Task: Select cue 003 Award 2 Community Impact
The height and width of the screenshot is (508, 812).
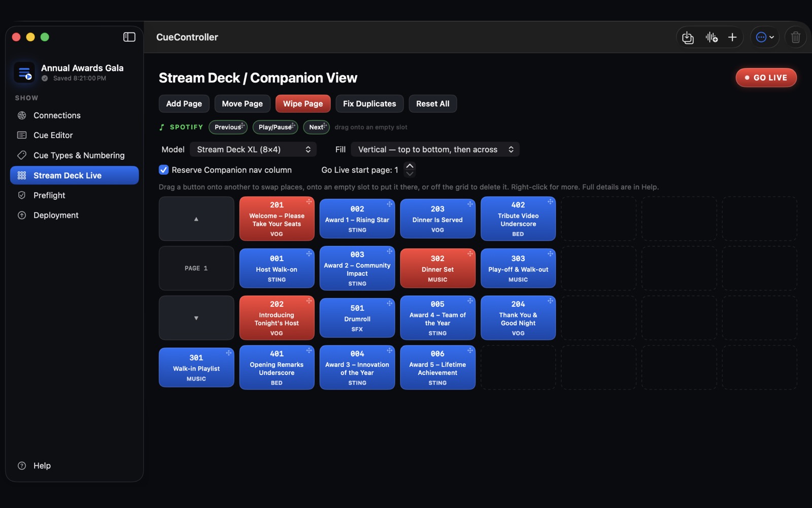Action: tap(357, 268)
